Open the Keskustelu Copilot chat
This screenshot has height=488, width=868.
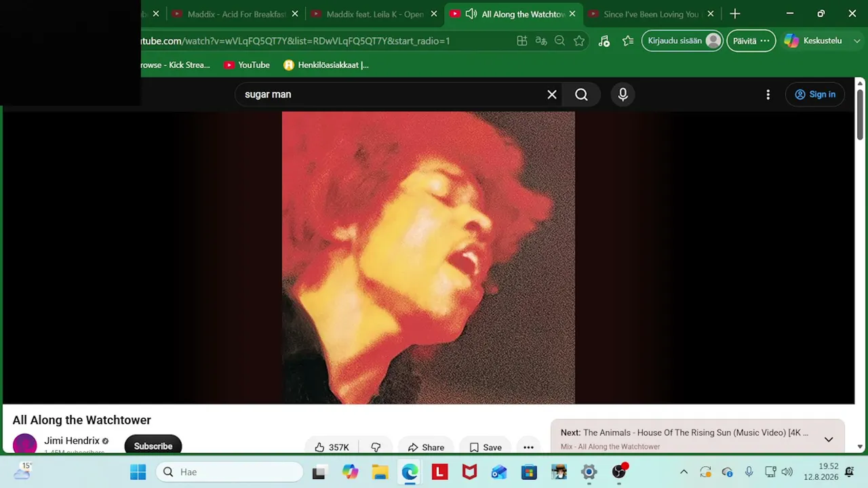[x=813, y=41]
